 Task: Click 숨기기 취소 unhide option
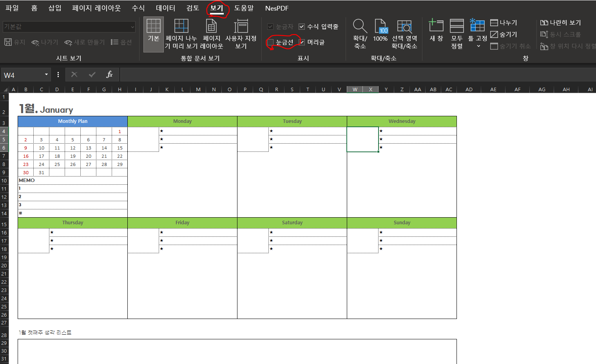(511, 46)
